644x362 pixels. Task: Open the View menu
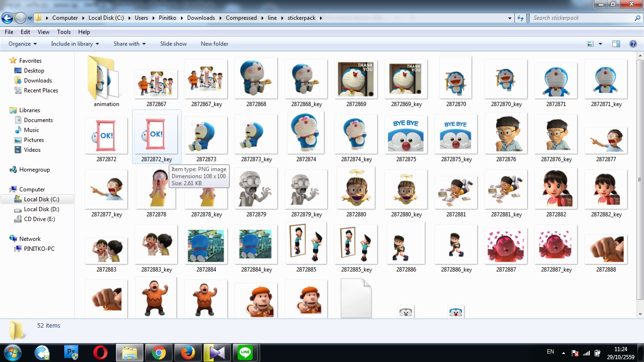43,32
